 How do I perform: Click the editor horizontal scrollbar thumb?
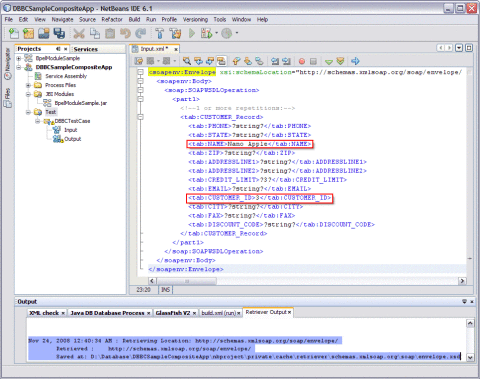(x=187, y=281)
